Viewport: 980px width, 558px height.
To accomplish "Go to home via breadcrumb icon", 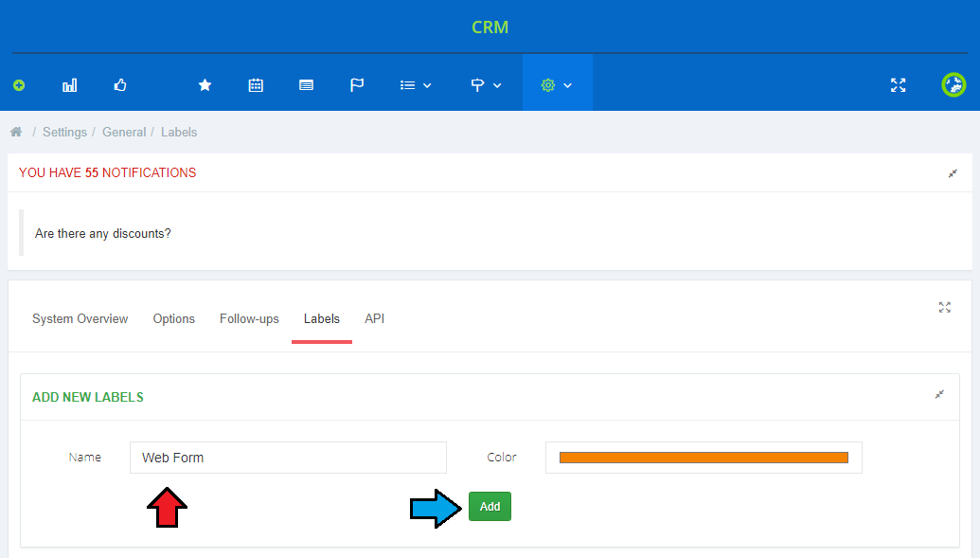I will click(16, 132).
